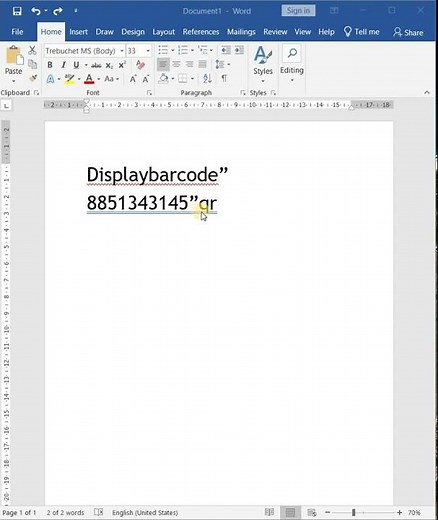The image size is (438, 520).
Task: Align paragraph text to the right
Action: pos(189,64)
